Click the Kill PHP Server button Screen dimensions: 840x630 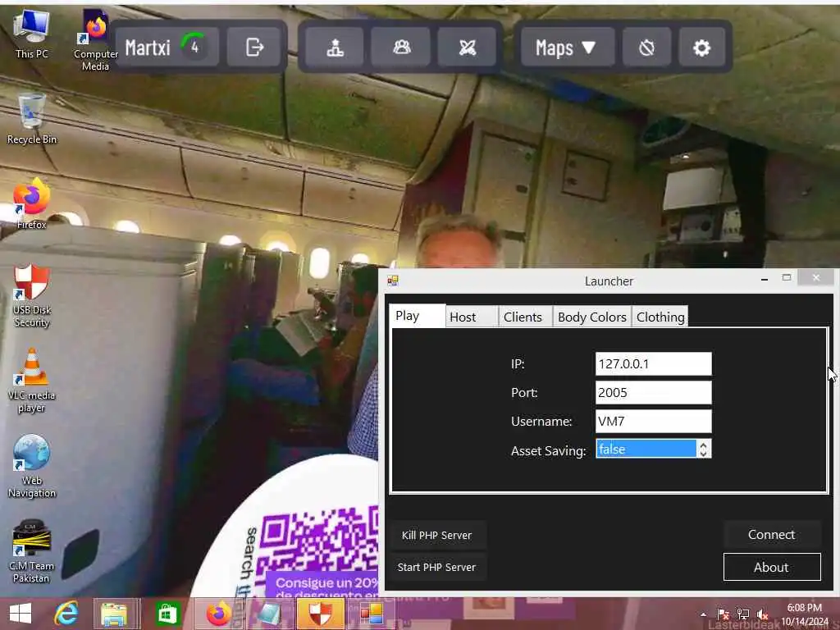(436, 535)
